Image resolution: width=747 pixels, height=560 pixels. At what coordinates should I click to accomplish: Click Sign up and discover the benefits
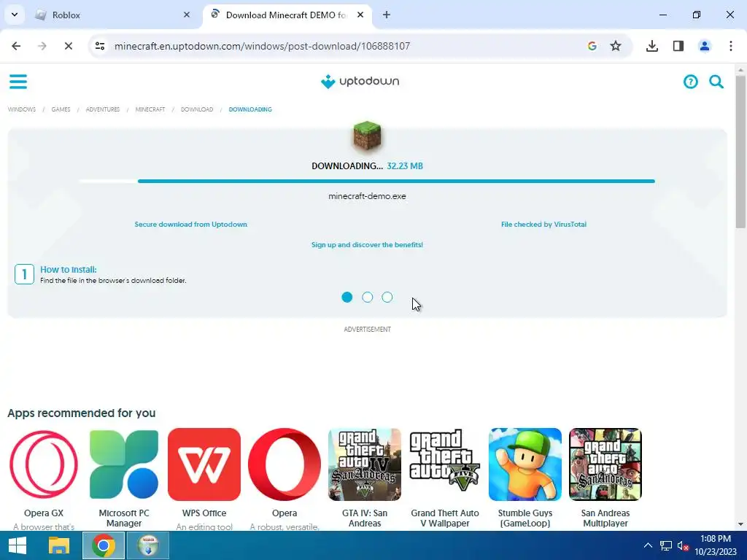click(368, 245)
